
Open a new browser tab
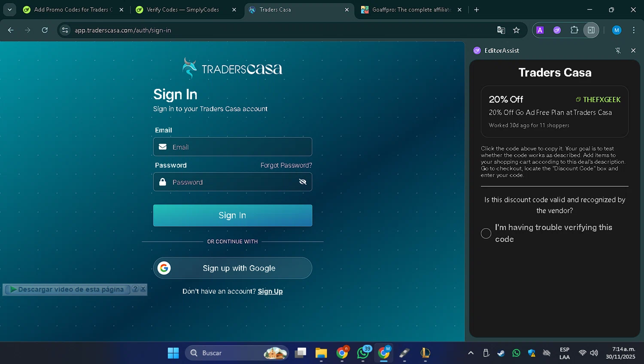(477, 9)
